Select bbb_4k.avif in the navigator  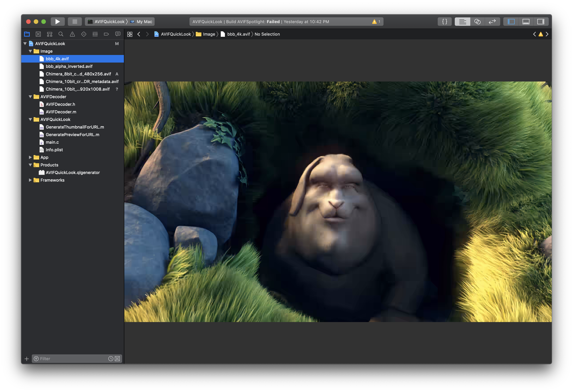(73, 59)
